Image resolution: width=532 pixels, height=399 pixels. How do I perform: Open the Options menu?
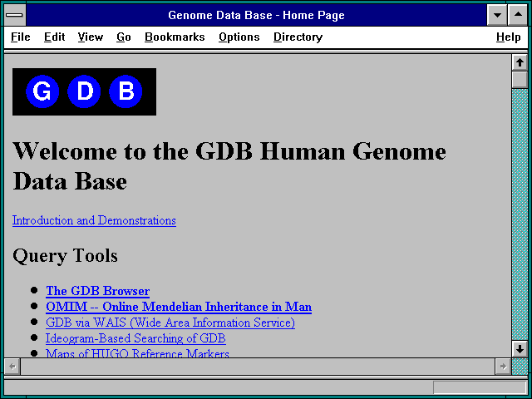pyautogui.click(x=239, y=37)
